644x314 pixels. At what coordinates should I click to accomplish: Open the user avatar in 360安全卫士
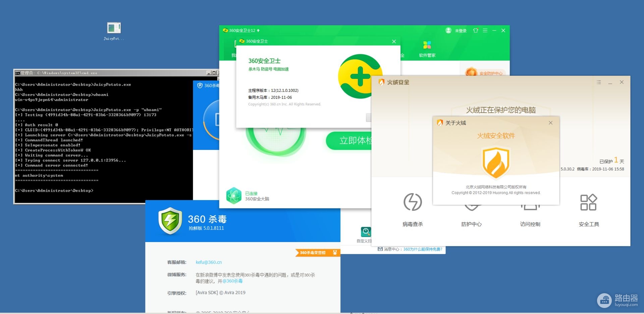click(448, 30)
